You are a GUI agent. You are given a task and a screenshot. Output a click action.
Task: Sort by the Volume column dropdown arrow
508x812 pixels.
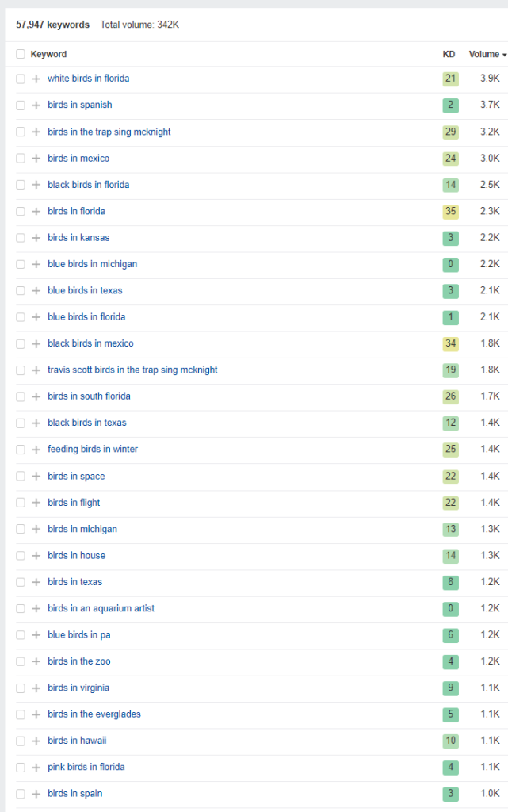click(504, 55)
